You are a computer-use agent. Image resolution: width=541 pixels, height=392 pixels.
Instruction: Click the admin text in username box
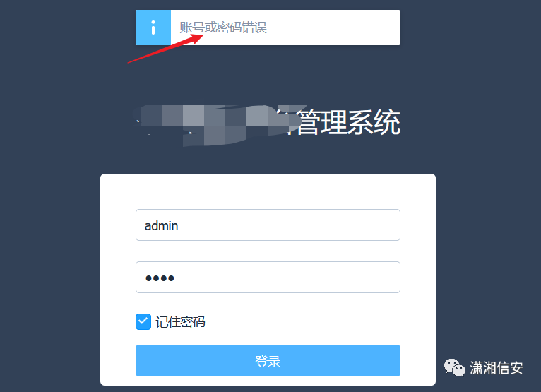(161, 226)
